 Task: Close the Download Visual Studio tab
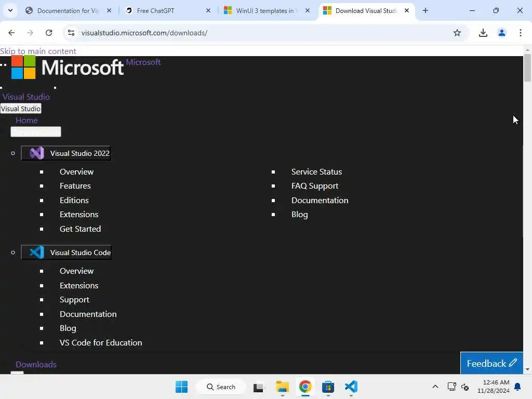[x=406, y=10]
